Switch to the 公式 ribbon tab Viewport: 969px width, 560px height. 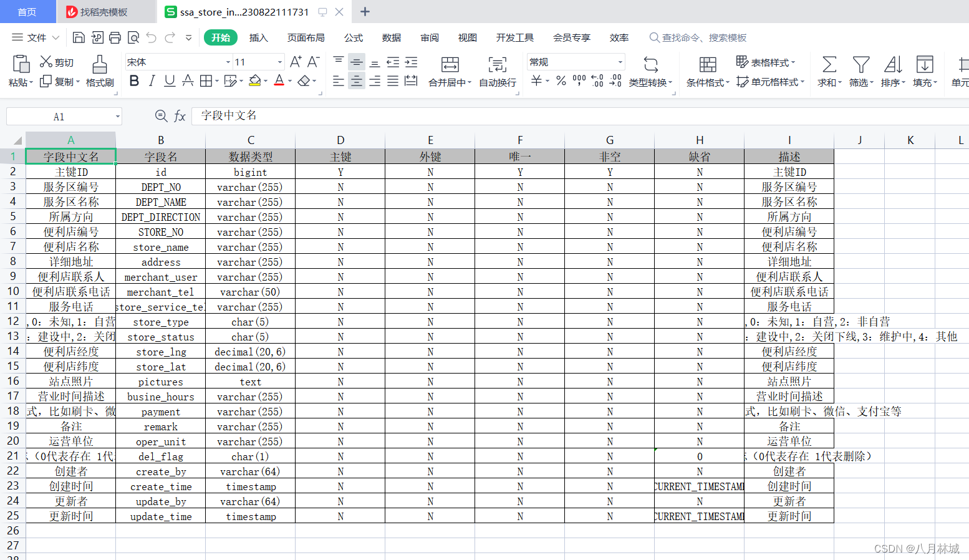(354, 37)
